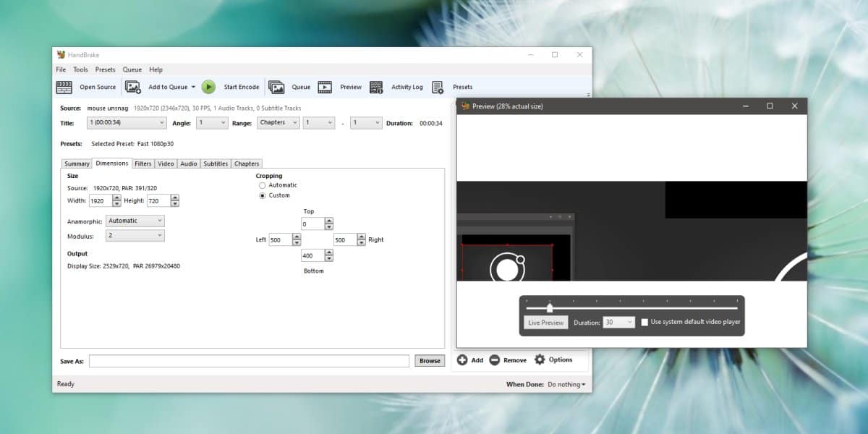Click the Open Source film icon
Screen dimensions: 868x434
pyautogui.click(x=64, y=87)
